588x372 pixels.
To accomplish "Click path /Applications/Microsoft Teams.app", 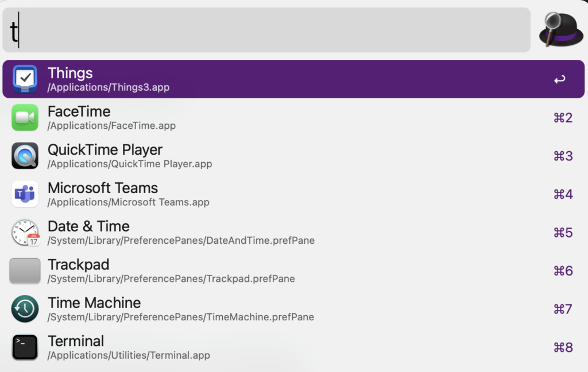I will (x=128, y=202).
